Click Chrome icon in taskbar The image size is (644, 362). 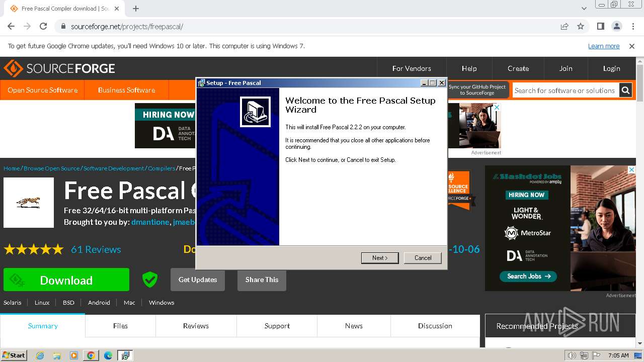click(x=91, y=355)
